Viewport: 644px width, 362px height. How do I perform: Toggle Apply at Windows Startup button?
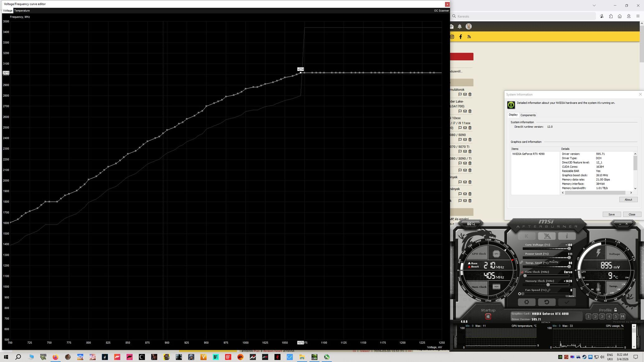(x=488, y=317)
